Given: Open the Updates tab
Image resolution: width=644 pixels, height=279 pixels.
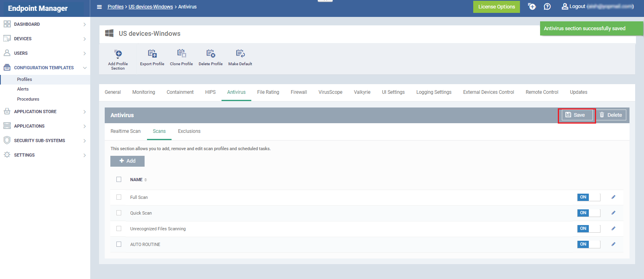Looking at the screenshot, I should click(x=578, y=92).
